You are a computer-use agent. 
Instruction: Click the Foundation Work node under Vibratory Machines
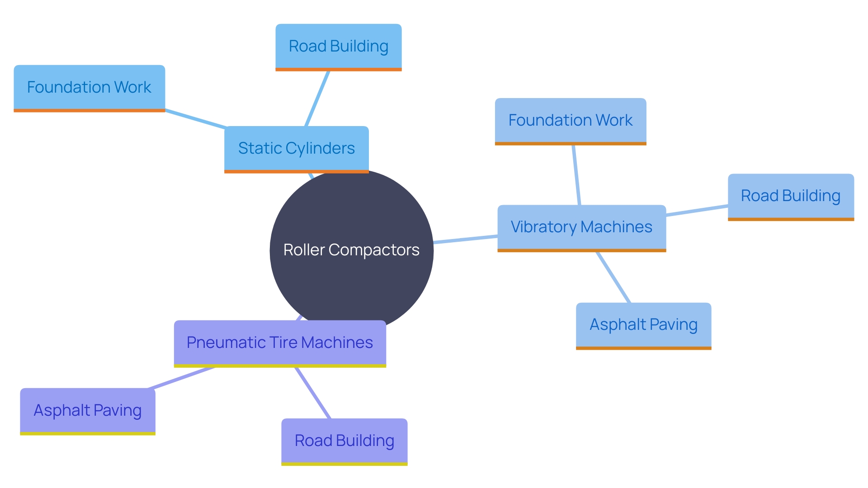[567, 125]
